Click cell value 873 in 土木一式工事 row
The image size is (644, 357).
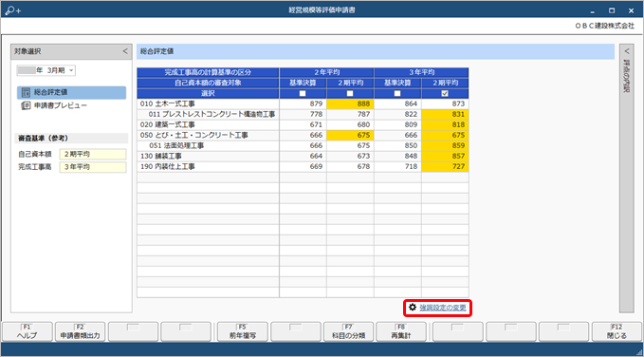445,103
